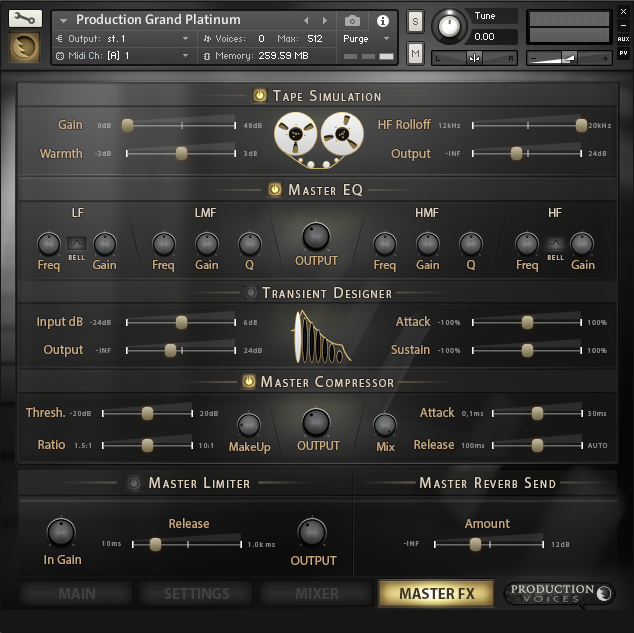Switch to the MIXER tab
Viewport: 634px width, 633px height.
[317, 593]
